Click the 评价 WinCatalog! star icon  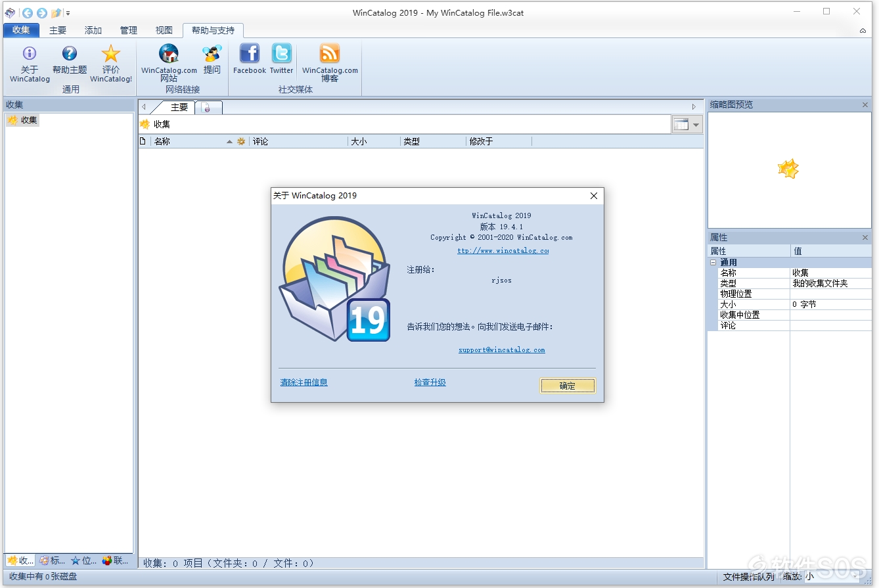point(111,53)
